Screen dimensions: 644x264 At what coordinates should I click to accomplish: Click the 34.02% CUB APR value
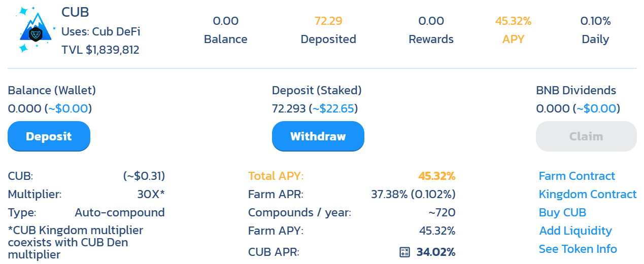[x=436, y=252]
